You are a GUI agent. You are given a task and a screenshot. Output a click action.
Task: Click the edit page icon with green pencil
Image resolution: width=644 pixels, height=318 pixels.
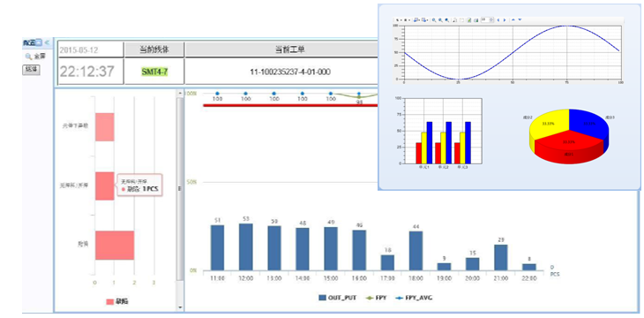click(469, 19)
